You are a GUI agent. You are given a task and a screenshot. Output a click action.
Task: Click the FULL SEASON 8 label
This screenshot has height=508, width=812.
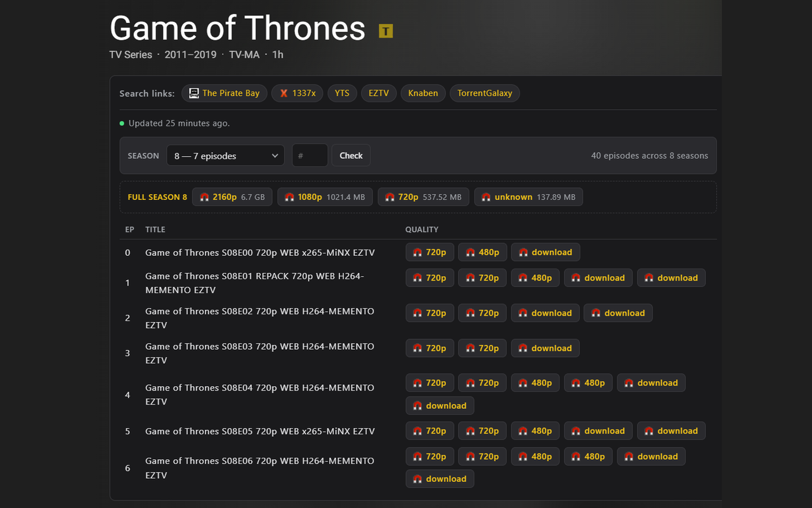click(157, 197)
